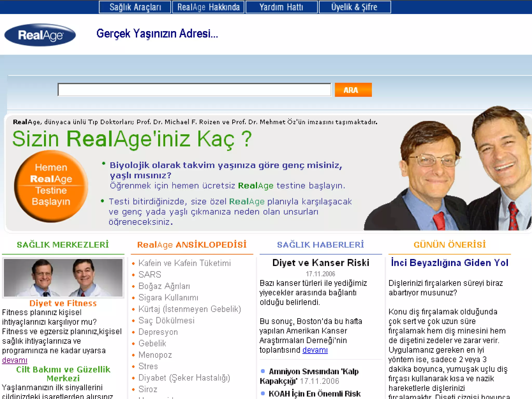Focus the search text input field
This screenshot has width=532, height=399.
click(194, 90)
